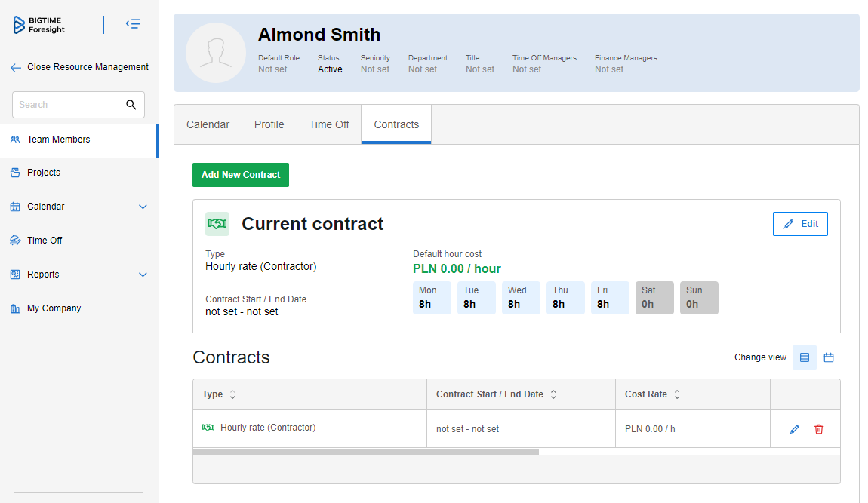The width and height of the screenshot is (868, 503).
Task: Open the Time Off tab
Action: pos(329,124)
